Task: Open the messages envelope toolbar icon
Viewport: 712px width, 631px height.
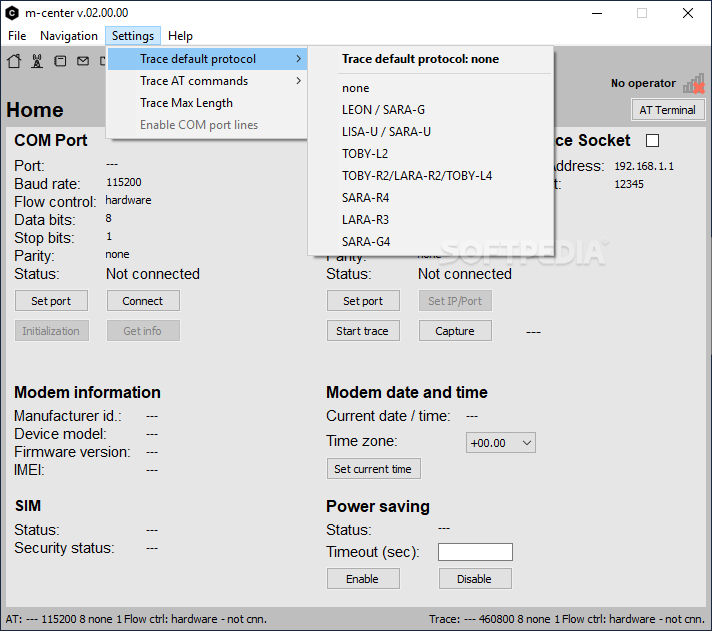Action: tap(83, 60)
